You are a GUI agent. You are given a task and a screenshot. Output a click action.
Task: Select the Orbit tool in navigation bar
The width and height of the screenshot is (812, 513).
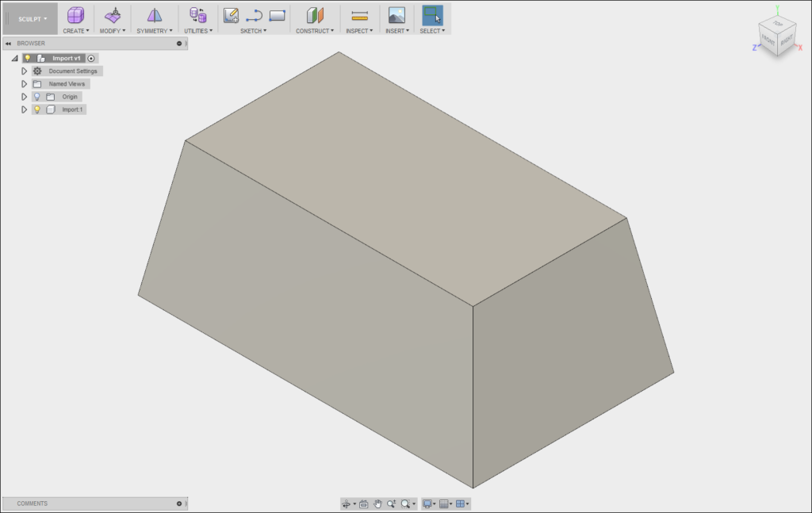coord(347,503)
